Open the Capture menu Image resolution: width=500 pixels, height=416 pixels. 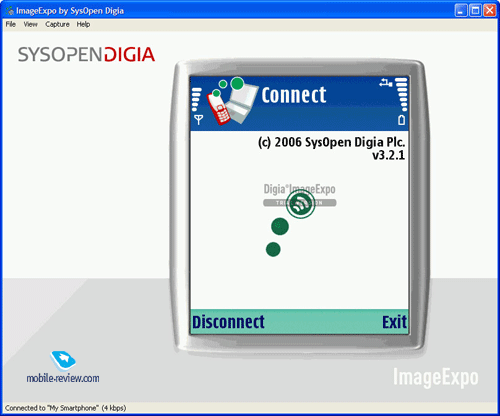(57, 24)
